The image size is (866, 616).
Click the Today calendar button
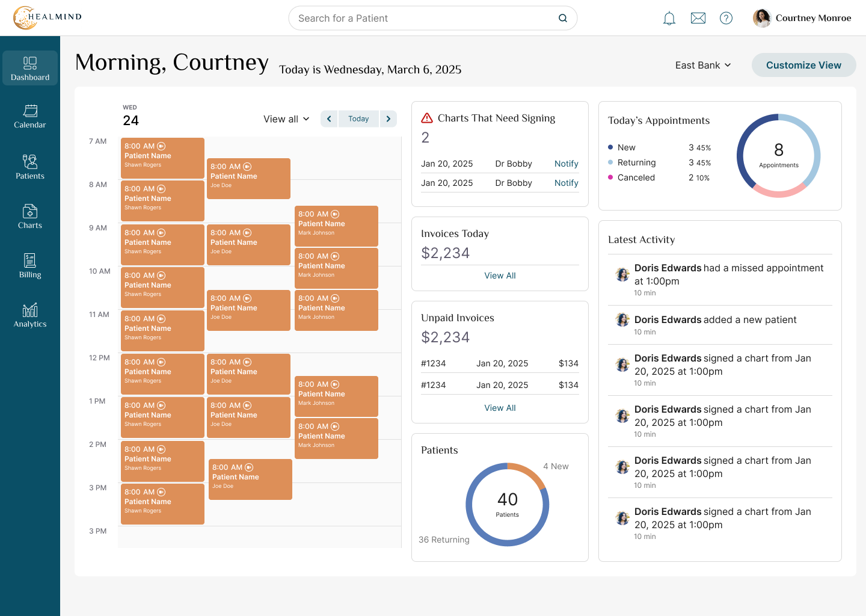tap(358, 119)
